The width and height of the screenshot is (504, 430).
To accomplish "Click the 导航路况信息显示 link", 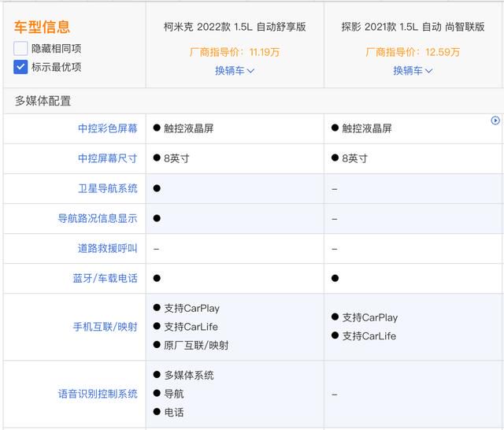I will coord(98,218).
